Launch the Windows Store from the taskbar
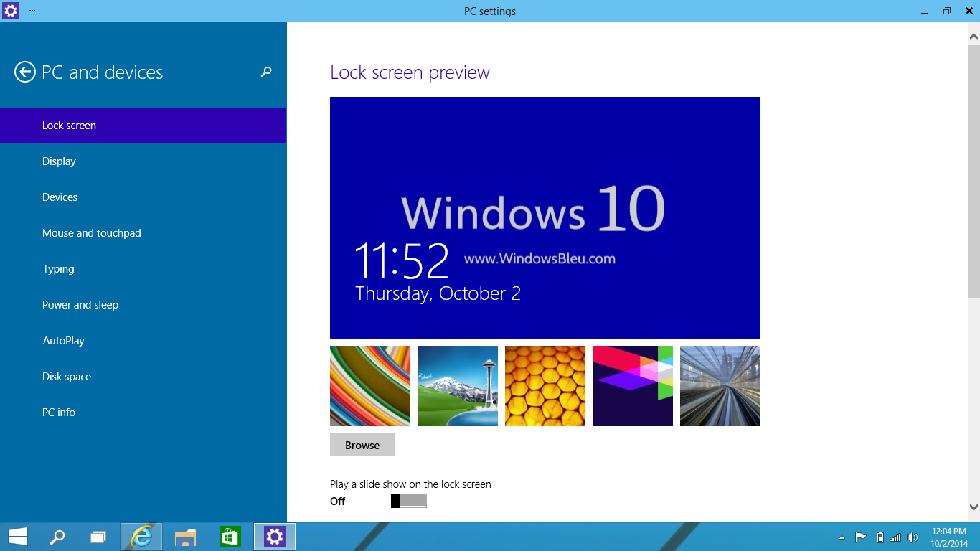 pos(230,536)
